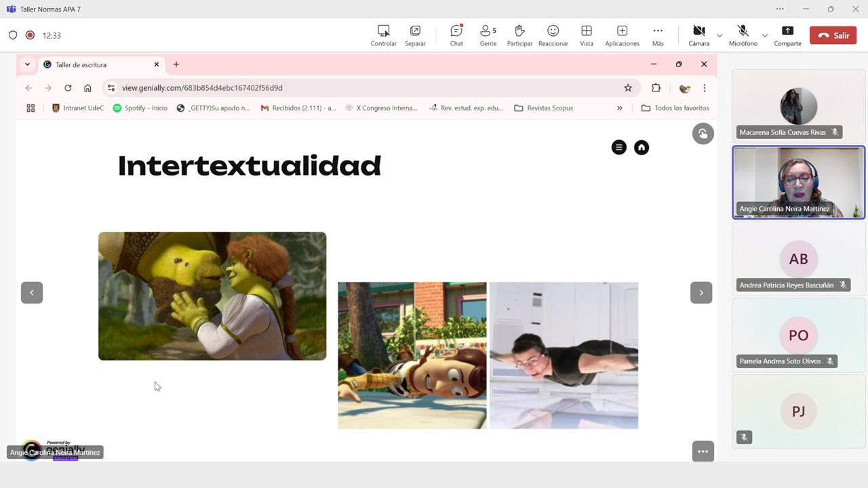Image resolution: width=868 pixels, height=488 pixels.
Task: Select the PJ participant tile
Action: click(799, 411)
